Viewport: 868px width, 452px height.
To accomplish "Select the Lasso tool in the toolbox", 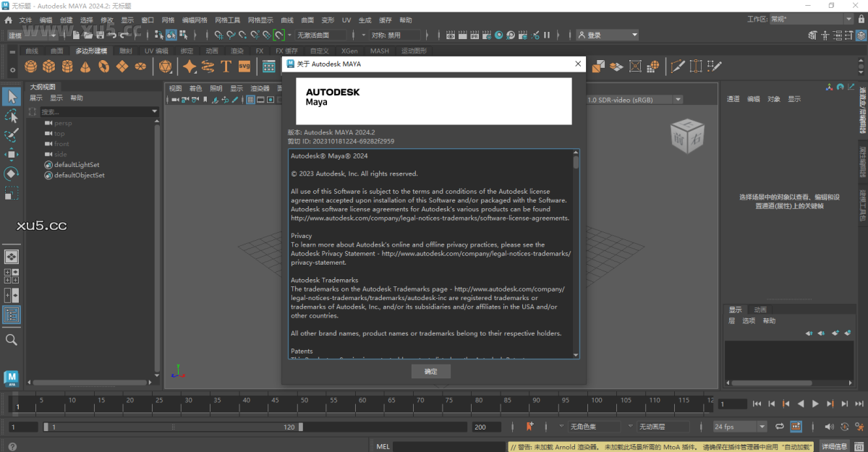I will (11, 116).
